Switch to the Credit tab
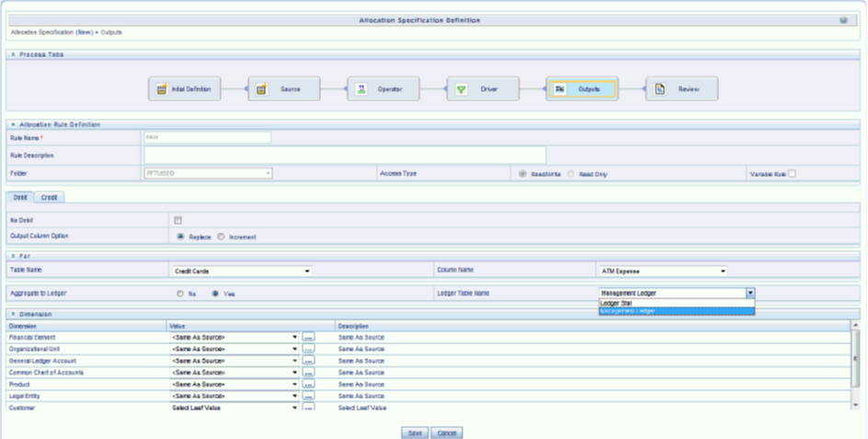Screen dimensions: 868x439 [50, 197]
